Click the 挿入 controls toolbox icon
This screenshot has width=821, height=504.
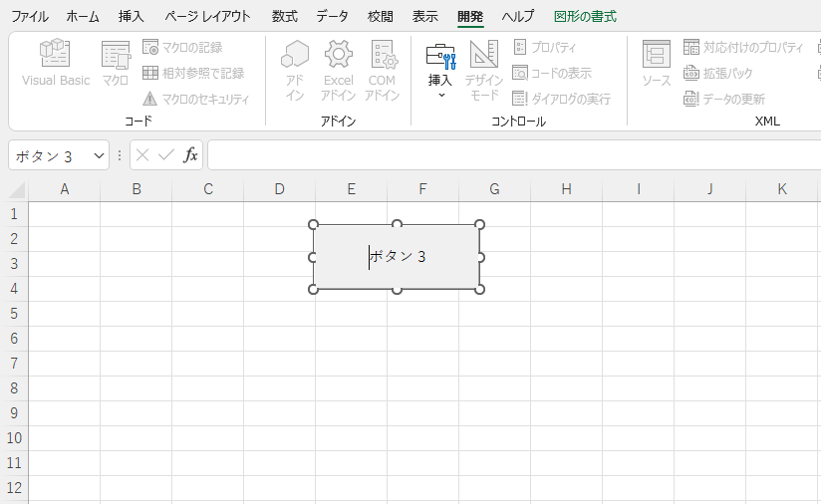pyautogui.click(x=440, y=57)
